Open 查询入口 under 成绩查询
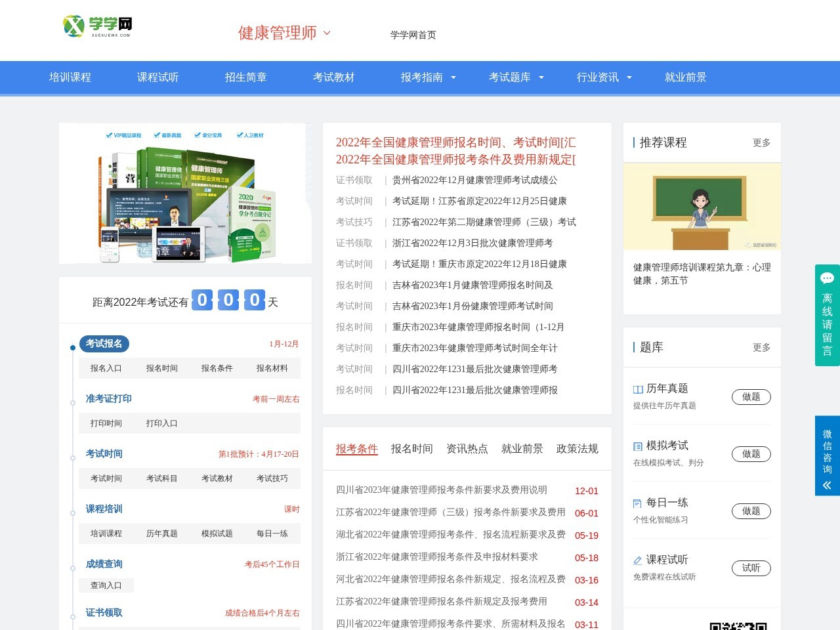The height and width of the screenshot is (630, 840). pos(106,585)
